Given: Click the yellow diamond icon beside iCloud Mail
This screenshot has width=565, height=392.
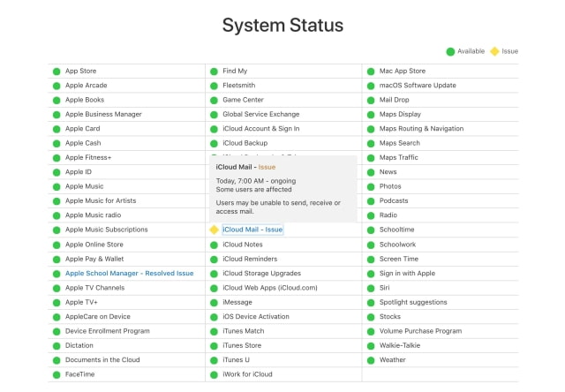Looking at the screenshot, I should (x=214, y=230).
